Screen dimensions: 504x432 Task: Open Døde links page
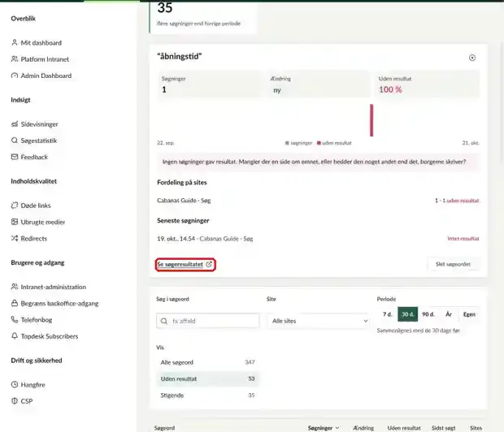31,205
